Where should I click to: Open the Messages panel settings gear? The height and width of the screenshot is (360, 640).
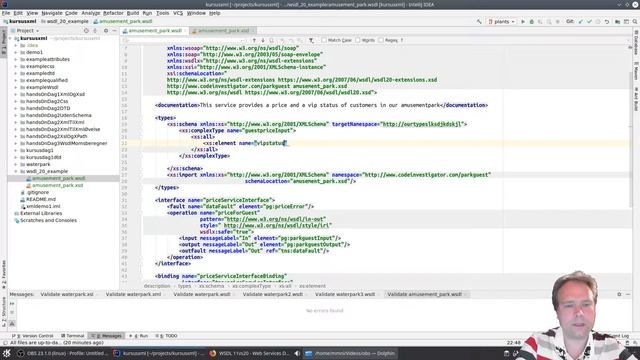click(619, 294)
